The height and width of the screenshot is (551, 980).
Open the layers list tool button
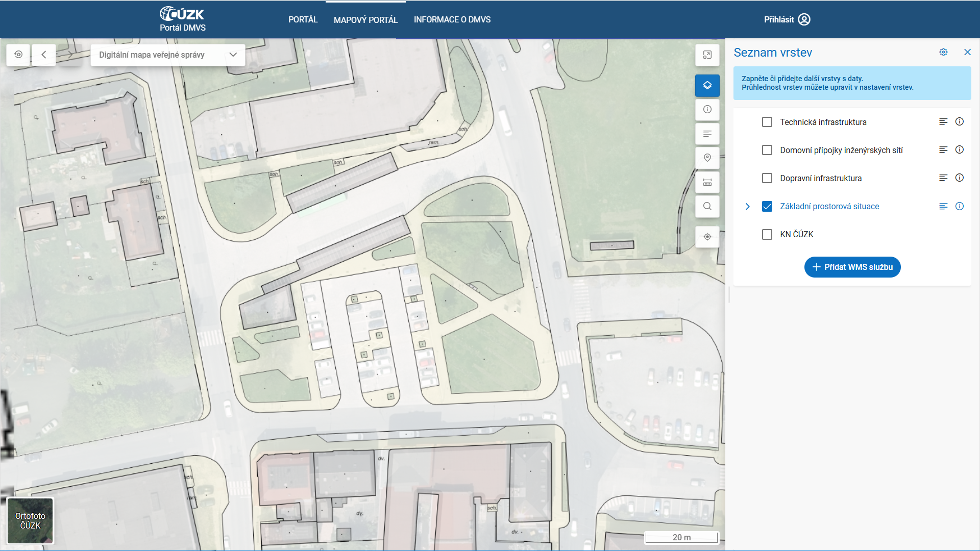[x=707, y=85]
